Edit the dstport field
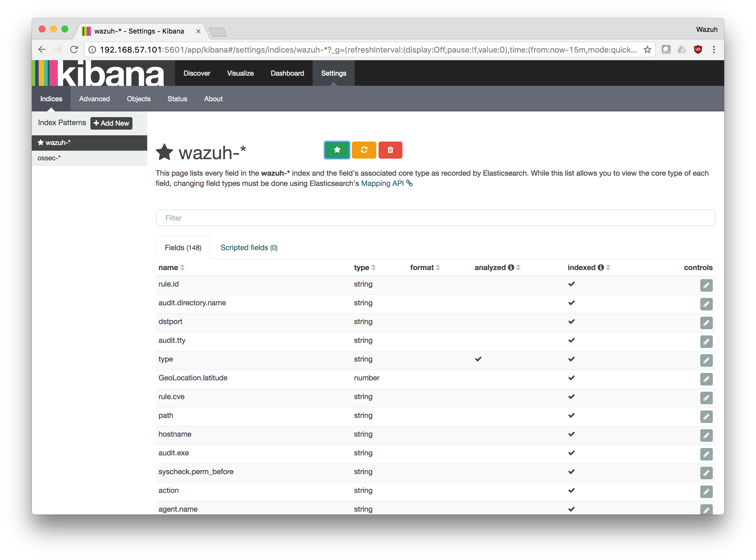Image resolution: width=756 pixels, height=560 pixels. click(706, 323)
